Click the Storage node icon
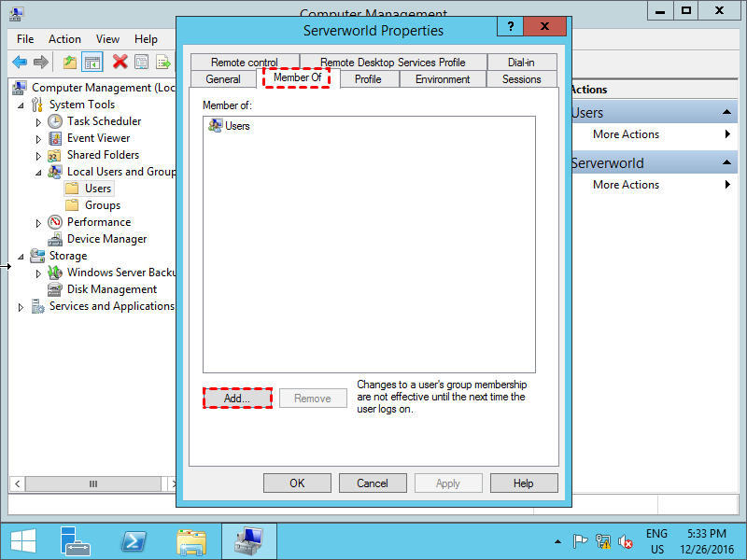The height and width of the screenshot is (560, 747). (37, 256)
